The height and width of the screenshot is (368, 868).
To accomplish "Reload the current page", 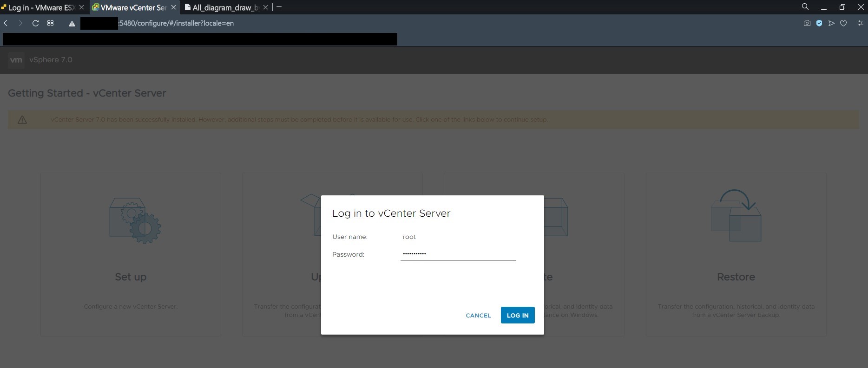I will point(35,23).
